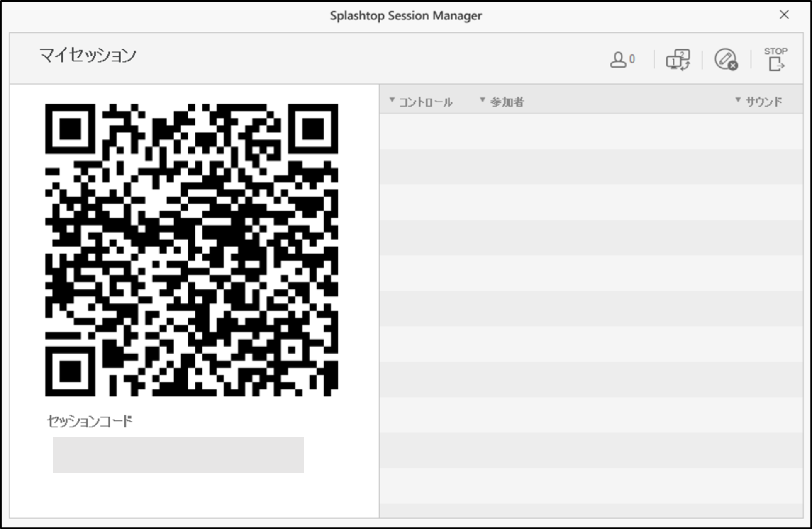Click the セッションコード field

(x=178, y=454)
